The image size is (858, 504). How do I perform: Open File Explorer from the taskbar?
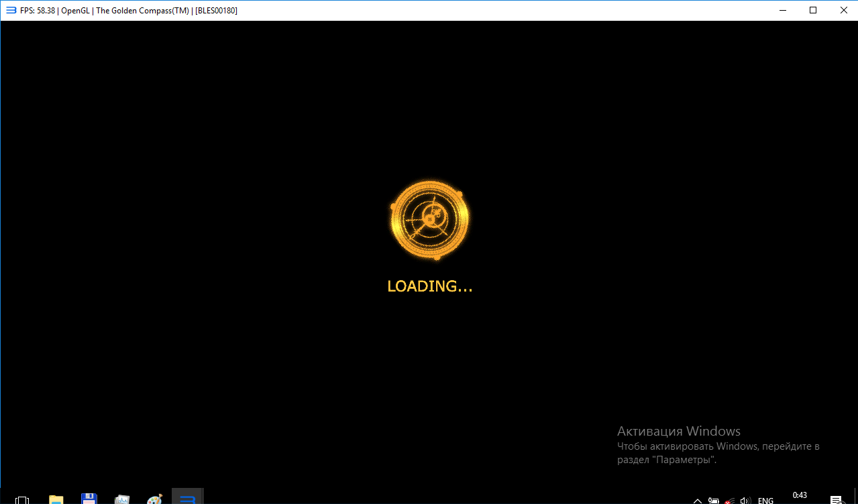pos(56,499)
